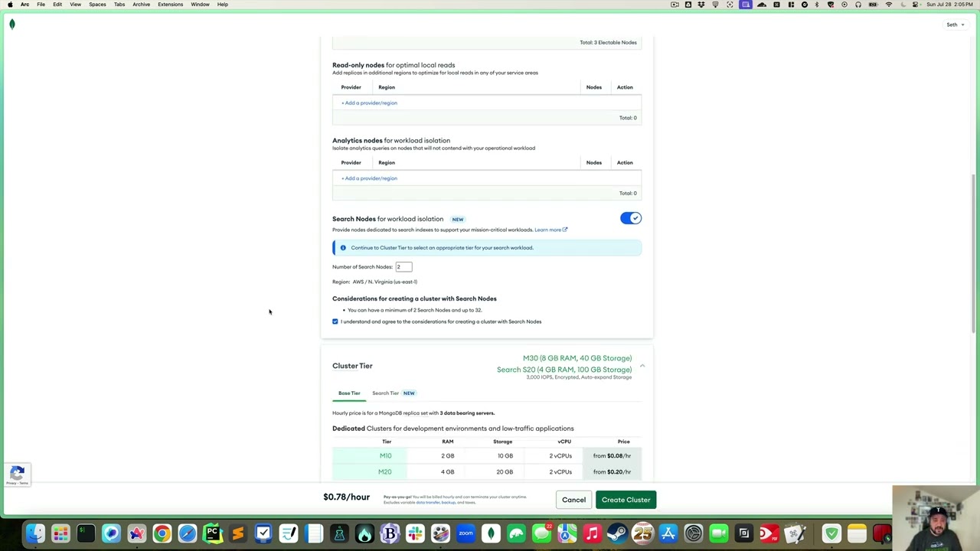Switch to the Base Tier tab
Screen dimensions: 980x551
[x=349, y=393]
